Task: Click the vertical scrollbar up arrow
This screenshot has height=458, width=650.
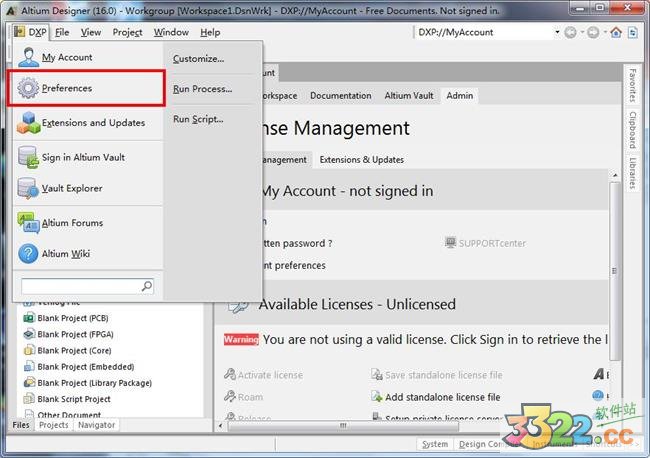Action: [615, 175]
